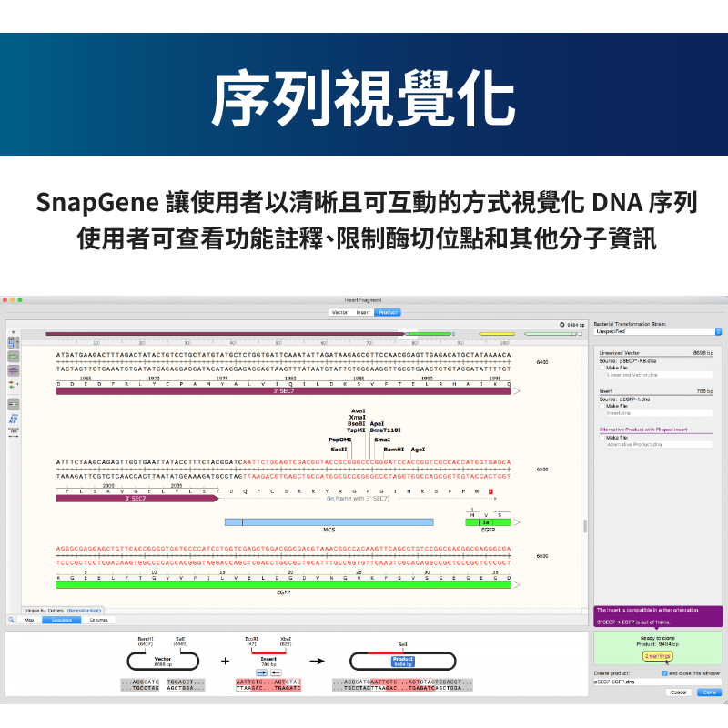728x728 pixels.
Task: Click the line width arrow icon
Action: (x=14, y=433)
